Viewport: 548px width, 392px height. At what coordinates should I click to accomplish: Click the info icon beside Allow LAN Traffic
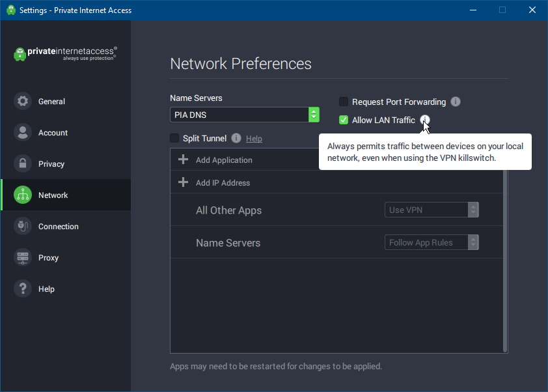coord(424,120)
